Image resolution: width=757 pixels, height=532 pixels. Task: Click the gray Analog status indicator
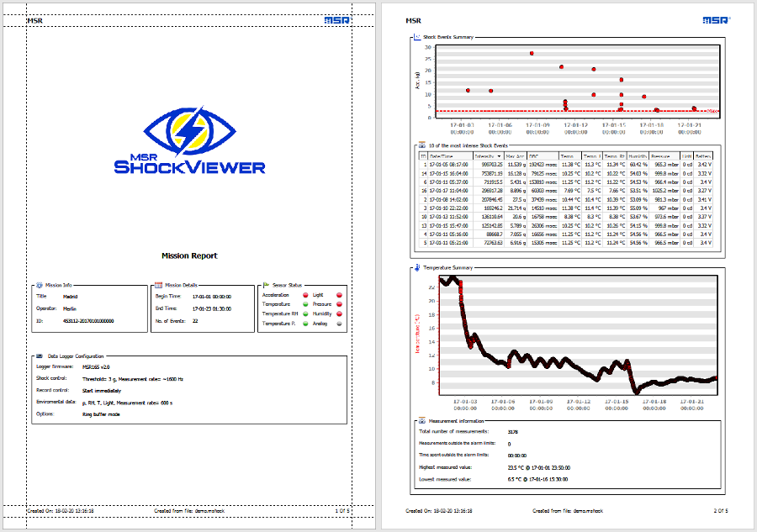[x=340, y=324]
